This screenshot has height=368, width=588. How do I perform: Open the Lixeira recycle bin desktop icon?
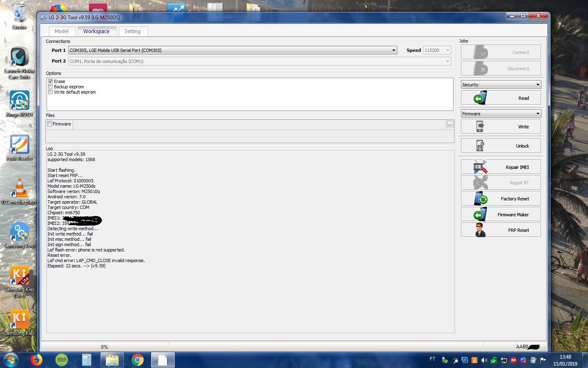(19, 16)
